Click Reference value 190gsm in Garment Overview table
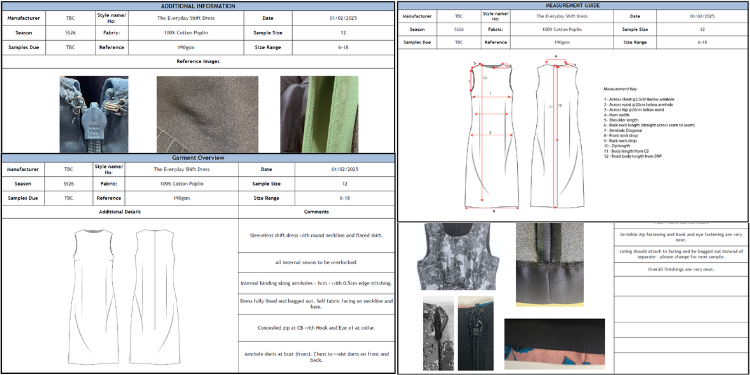750x375 pixels. pyautogui.click(x=181, y=198)
